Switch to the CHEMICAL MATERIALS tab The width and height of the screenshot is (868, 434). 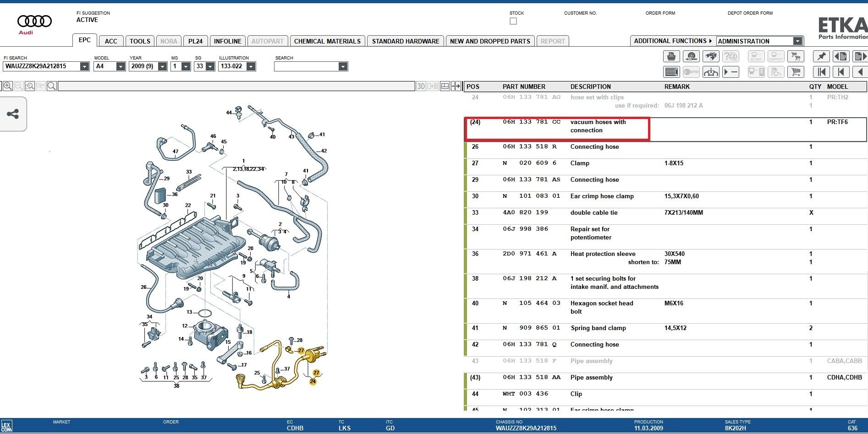(x=327, y=41)
